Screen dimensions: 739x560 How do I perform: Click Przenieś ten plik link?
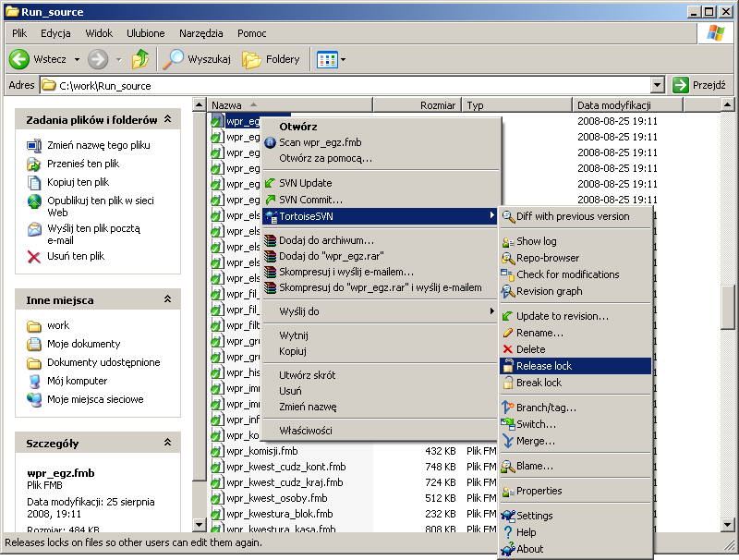(x=83, y=164)
